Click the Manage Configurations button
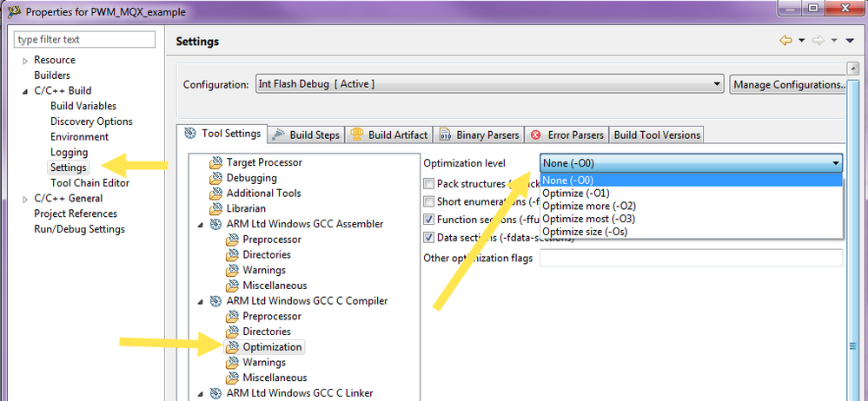 [788, 84]
